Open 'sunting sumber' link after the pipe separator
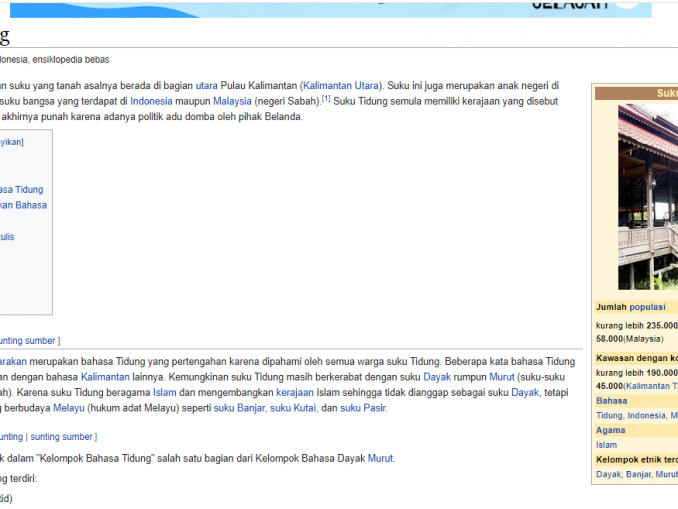The height and width of the screenshot is (509, 678). [x=61, y=437]
